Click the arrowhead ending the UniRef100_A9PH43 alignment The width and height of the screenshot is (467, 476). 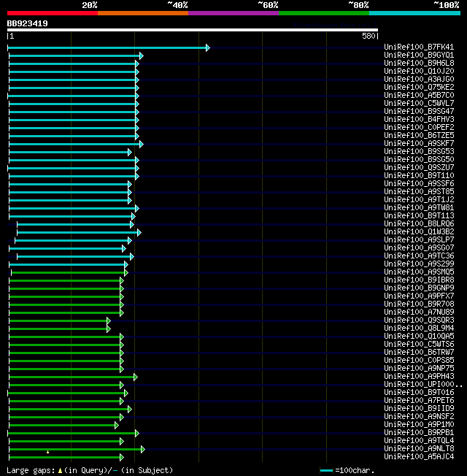click(x=136, y=377)
